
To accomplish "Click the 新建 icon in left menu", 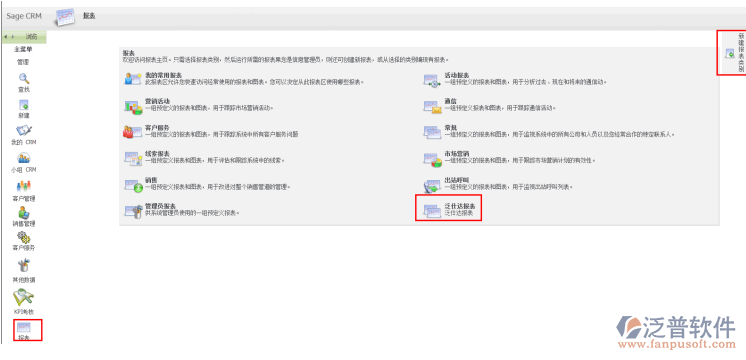I will 24,105.
